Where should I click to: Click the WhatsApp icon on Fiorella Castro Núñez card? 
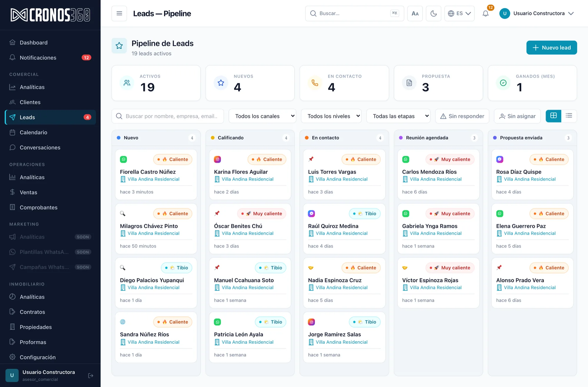coord(123,160)
